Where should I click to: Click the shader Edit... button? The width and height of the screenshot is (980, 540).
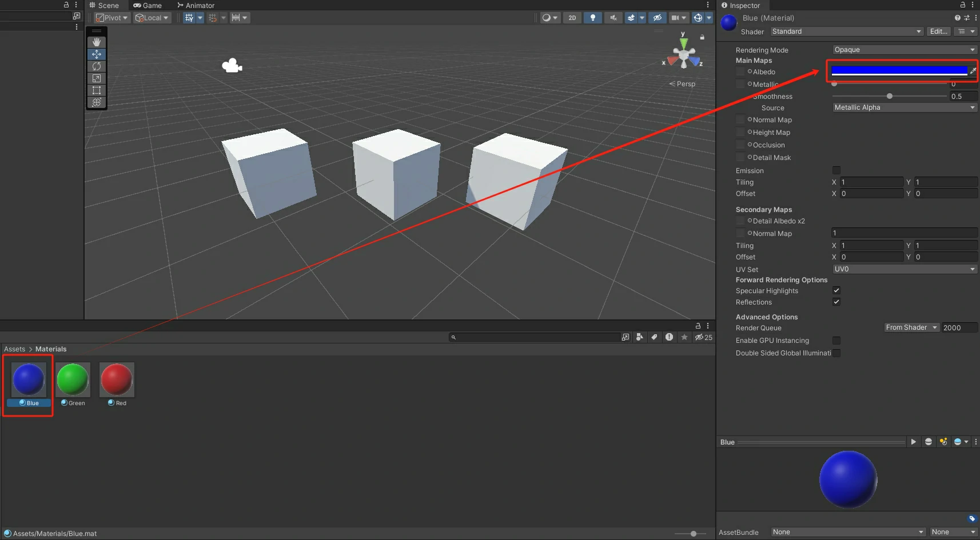tap(939, 31)
